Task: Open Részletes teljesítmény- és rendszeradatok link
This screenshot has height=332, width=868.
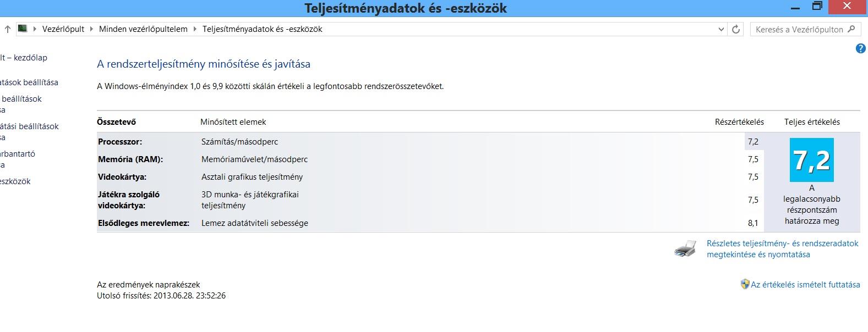Action: [783, 249]
